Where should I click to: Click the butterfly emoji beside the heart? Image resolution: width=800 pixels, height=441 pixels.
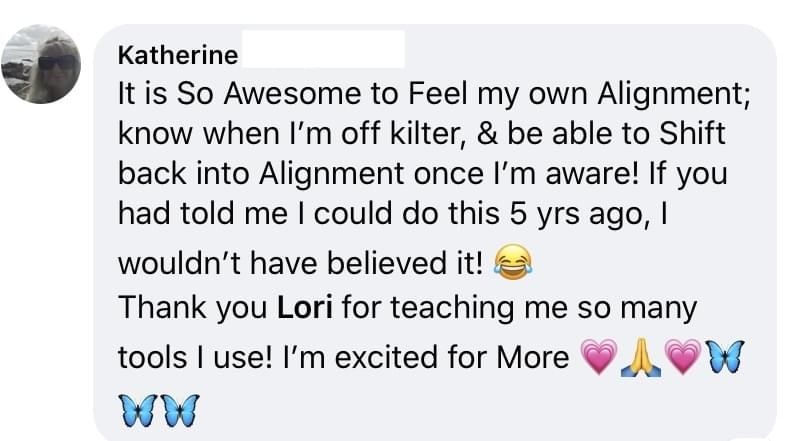point(724,358)
